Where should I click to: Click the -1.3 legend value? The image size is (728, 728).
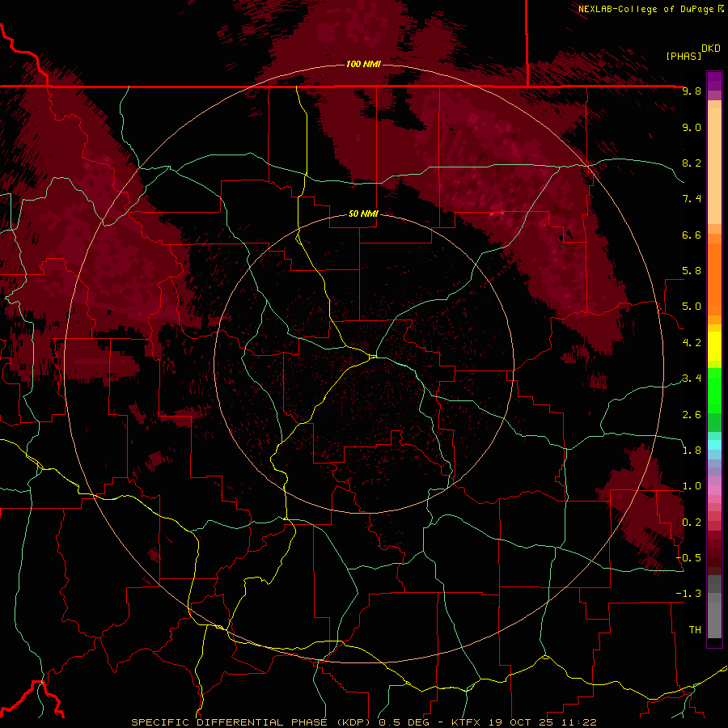click(x=689, y=594)
